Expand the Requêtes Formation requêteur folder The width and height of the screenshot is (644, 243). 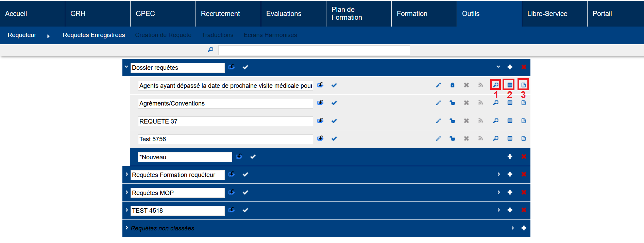(126, 174)
